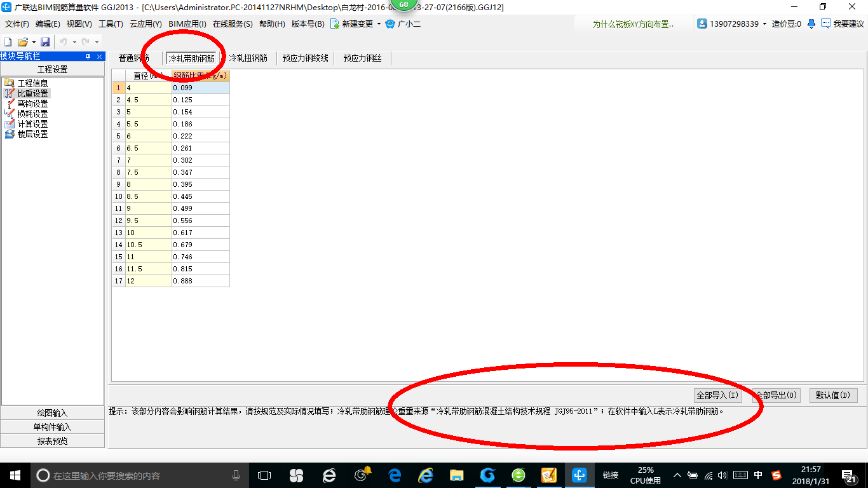Expand the Redo history dropdown arrow
Image resolution: width=868 pixels, height=488 pixels.
[97, 43]
